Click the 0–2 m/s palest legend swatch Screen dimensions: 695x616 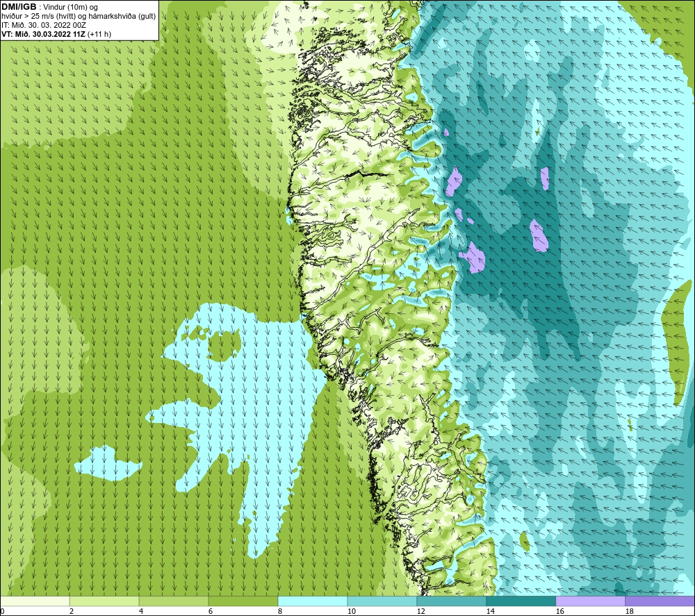[x=35, y=601]
